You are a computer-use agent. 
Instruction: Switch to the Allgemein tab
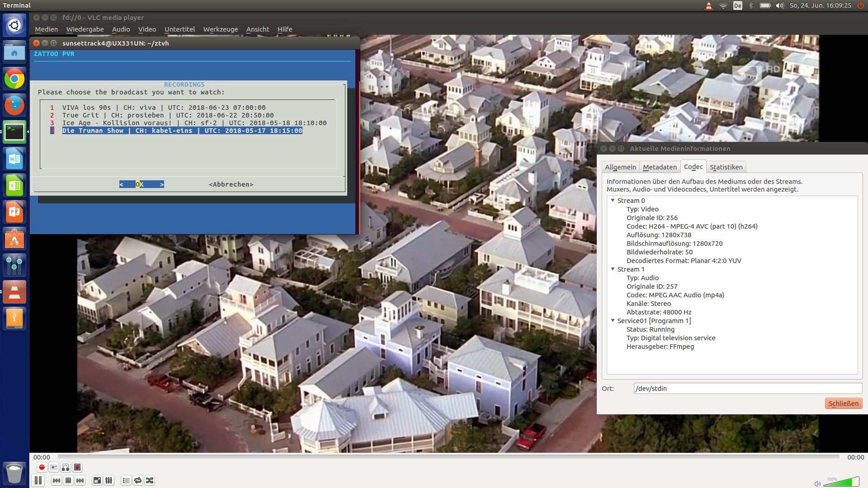(x=620, y=167)
